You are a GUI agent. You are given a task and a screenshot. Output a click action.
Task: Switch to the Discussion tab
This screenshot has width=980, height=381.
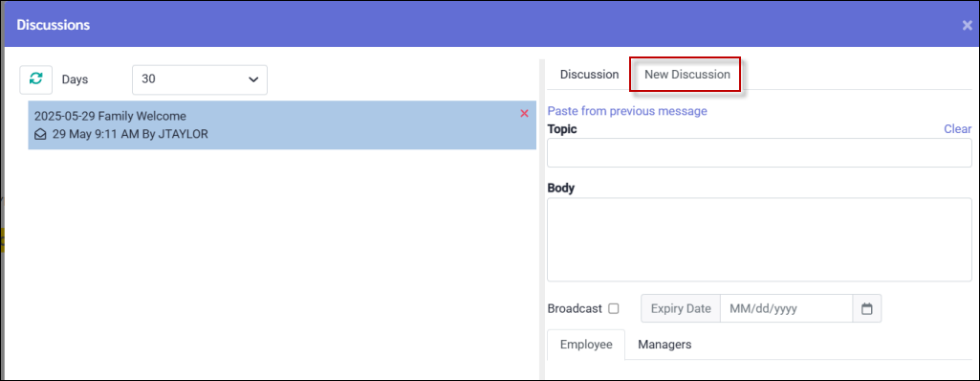click(x=589, y=75)
